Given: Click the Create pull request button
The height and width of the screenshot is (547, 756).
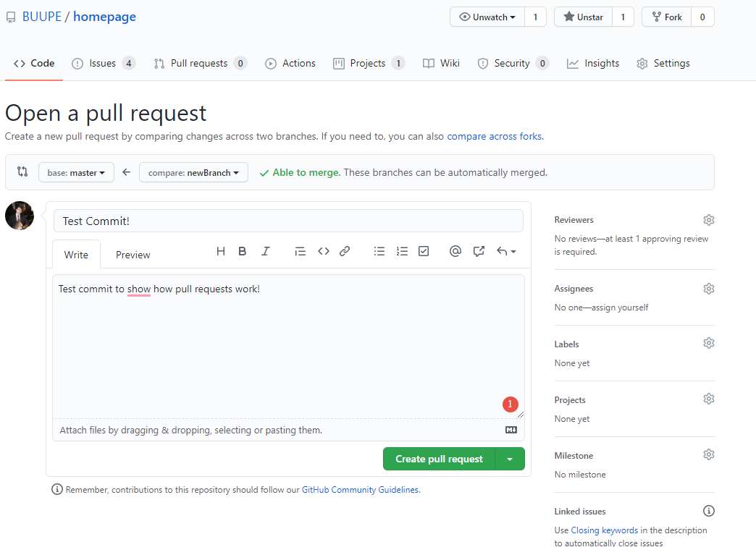Looking at the screenshot, I should click(x=440, y=459).
